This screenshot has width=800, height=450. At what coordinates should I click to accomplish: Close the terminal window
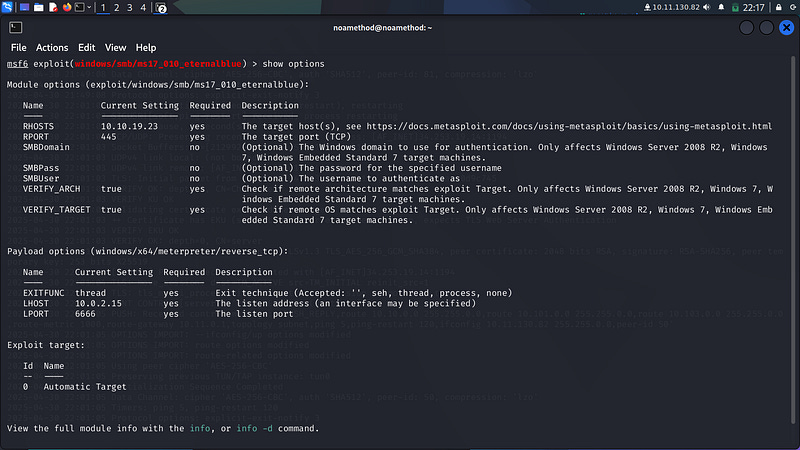click(786, 28)
